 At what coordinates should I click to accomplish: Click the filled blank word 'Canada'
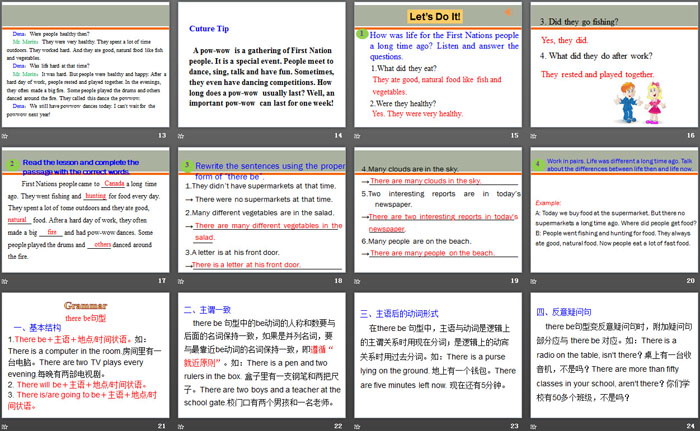[113, 185]
